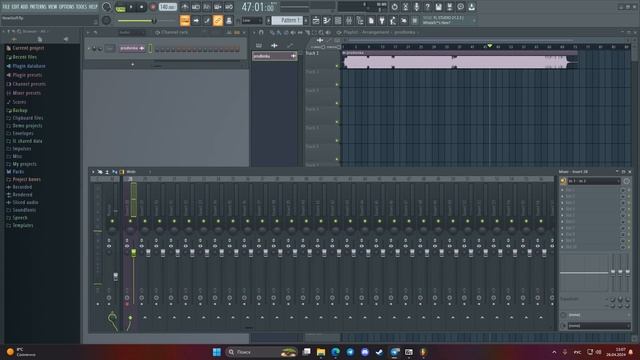Open the What's new news panel
Viewport: 640px width, 360px height.
point(449,20)
